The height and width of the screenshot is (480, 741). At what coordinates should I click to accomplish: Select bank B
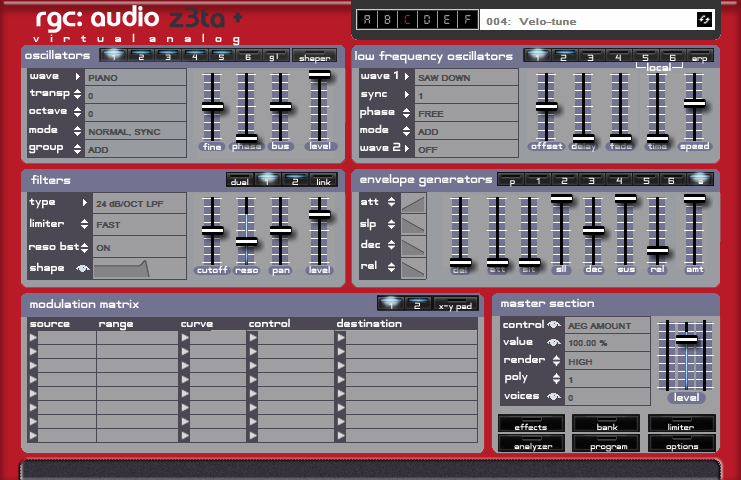387,20
